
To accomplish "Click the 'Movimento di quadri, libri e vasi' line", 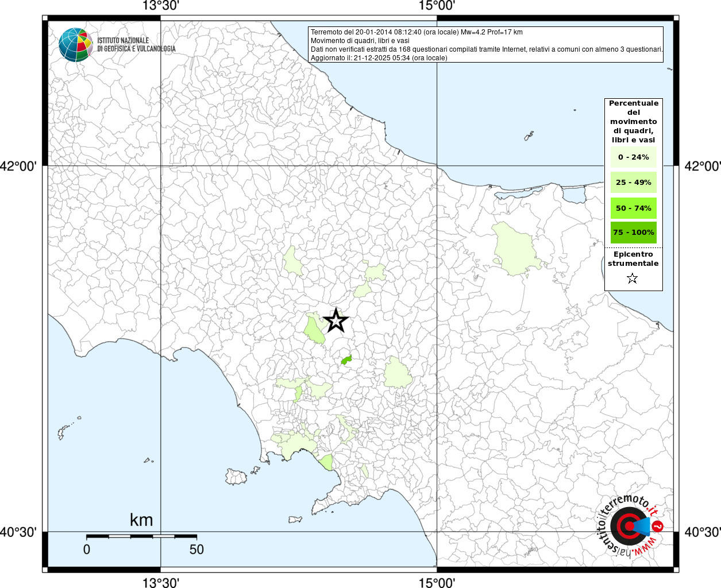I will point(360,41).
